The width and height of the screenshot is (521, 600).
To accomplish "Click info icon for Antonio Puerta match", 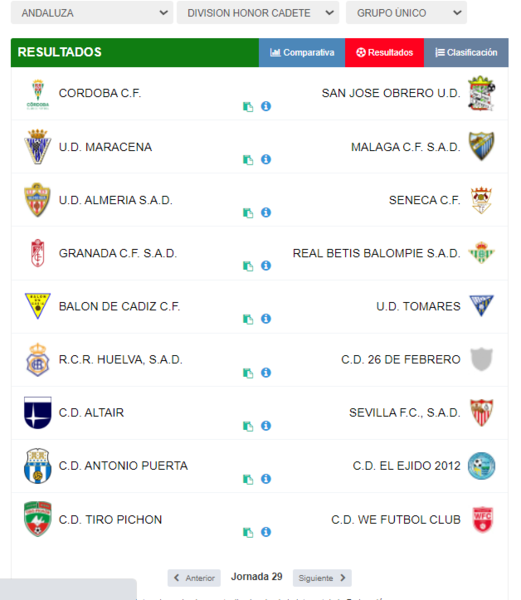I will [266, 479].
